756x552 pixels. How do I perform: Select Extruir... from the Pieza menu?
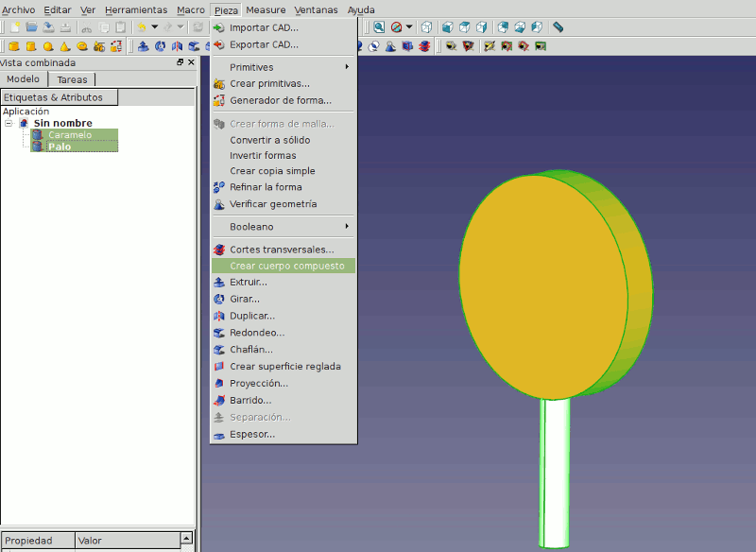tap(249, 283)
